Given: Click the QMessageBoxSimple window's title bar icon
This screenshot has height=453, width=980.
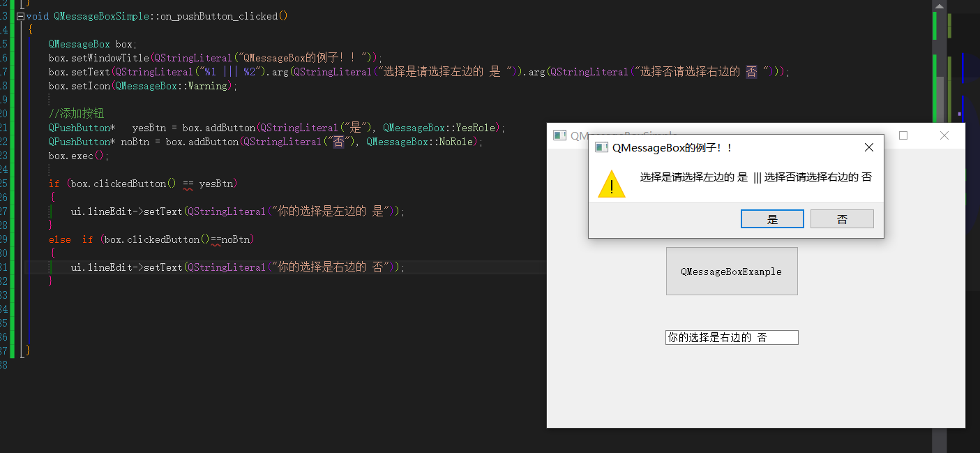Looking at the screenshot, I should click(x=559, y=135).
